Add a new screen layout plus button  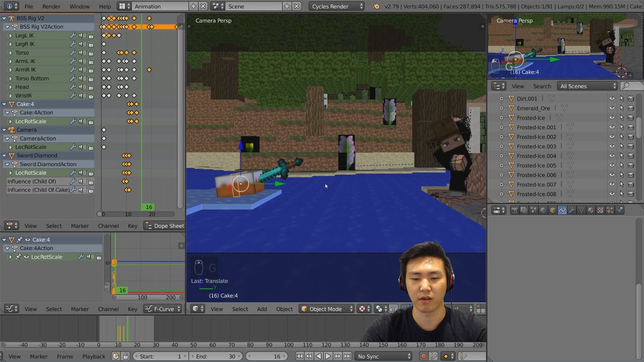193,7
